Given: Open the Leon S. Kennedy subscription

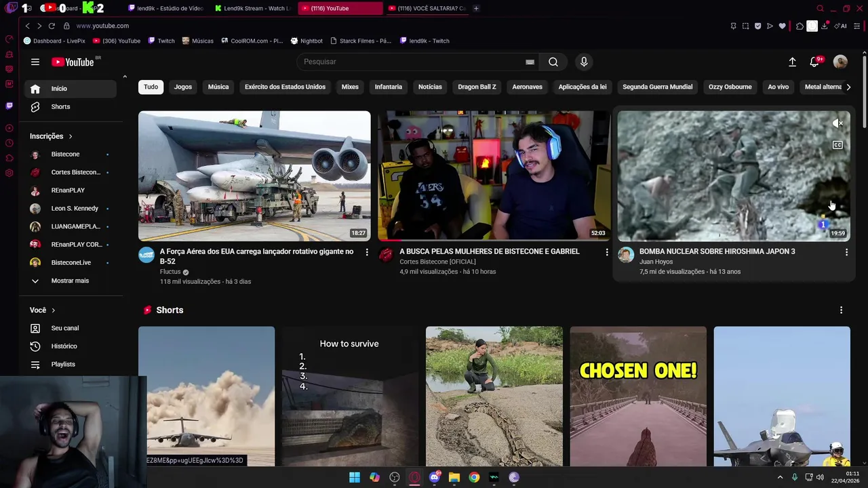Looking at the screenshot, I should coord(70,208).
